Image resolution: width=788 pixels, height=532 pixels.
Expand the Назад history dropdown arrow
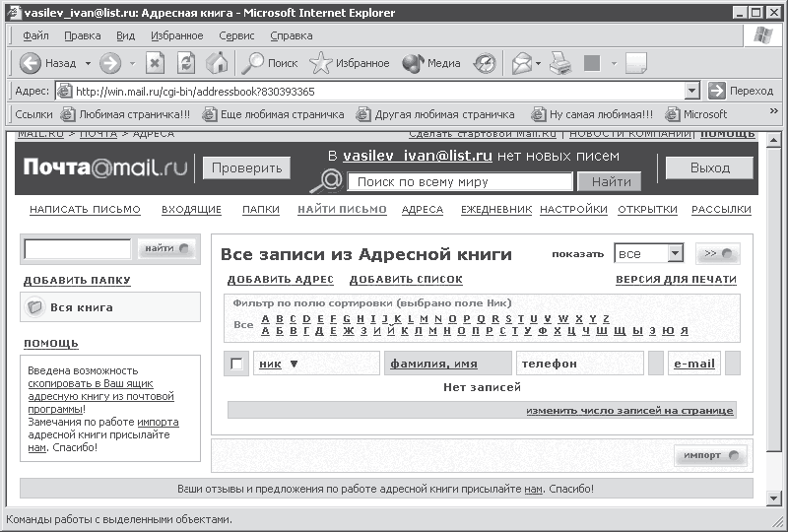coord(88,64)
